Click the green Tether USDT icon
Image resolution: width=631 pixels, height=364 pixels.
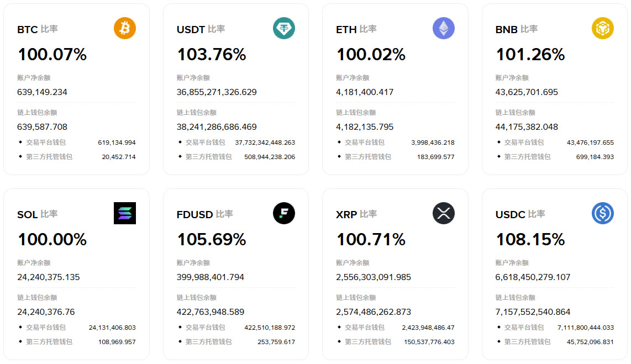tap(284, 28)
